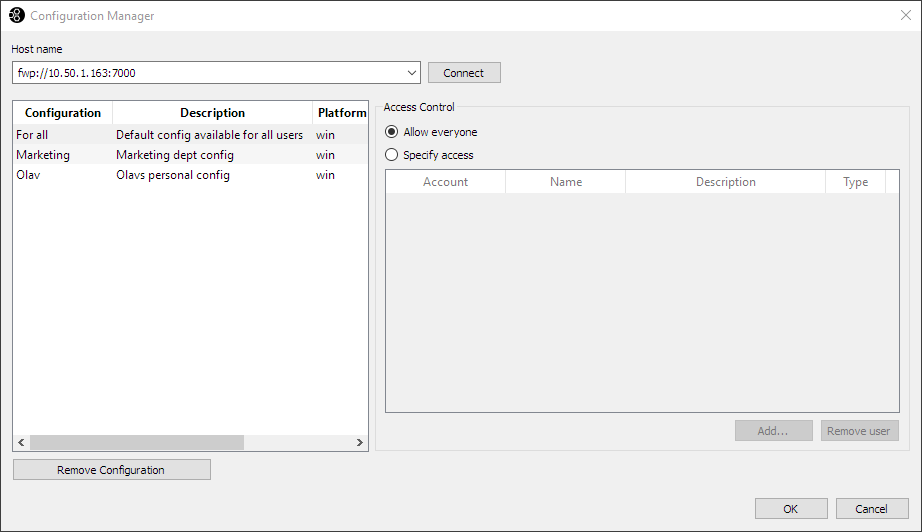Click the horizontal scrollbar thumb
Viewport: 922px width, 532px height.
[x=136, y=442]
